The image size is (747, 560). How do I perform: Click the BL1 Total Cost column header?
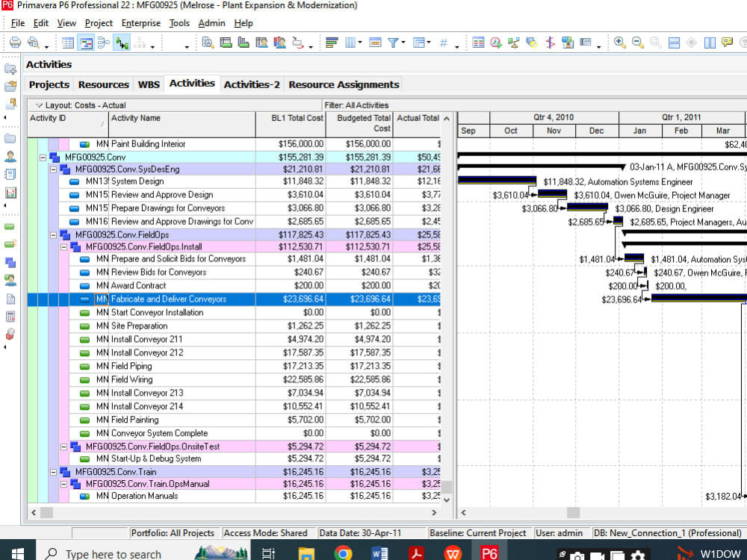tap(291, 124)
